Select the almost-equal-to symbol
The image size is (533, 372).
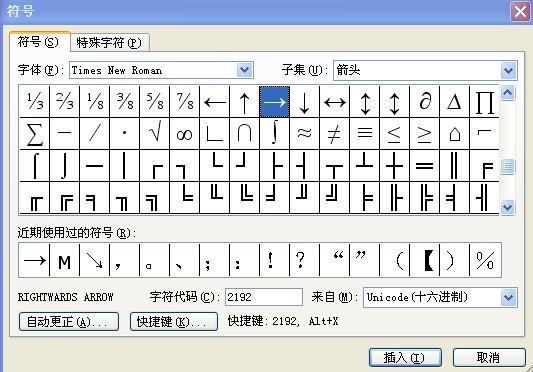click(304, 134)
